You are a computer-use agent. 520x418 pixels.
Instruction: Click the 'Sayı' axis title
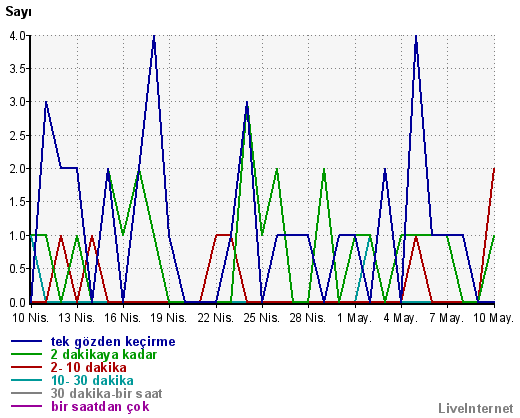[x=18, y=12]
